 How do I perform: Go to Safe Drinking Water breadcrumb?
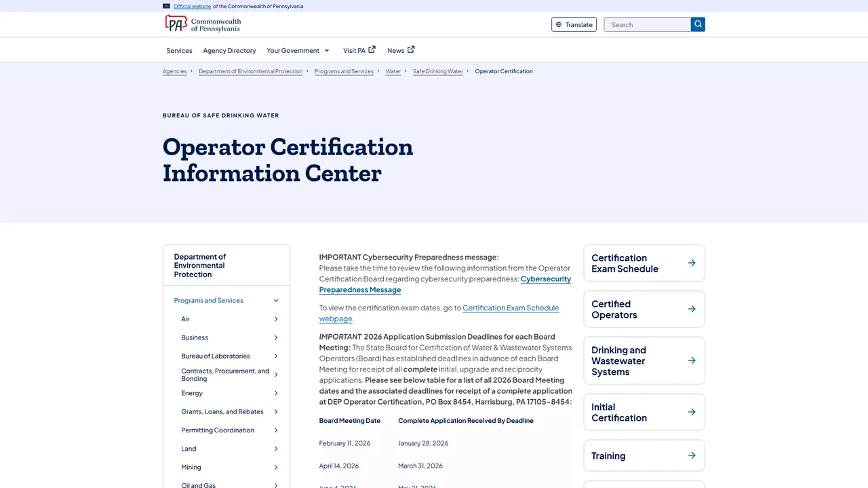438,71
